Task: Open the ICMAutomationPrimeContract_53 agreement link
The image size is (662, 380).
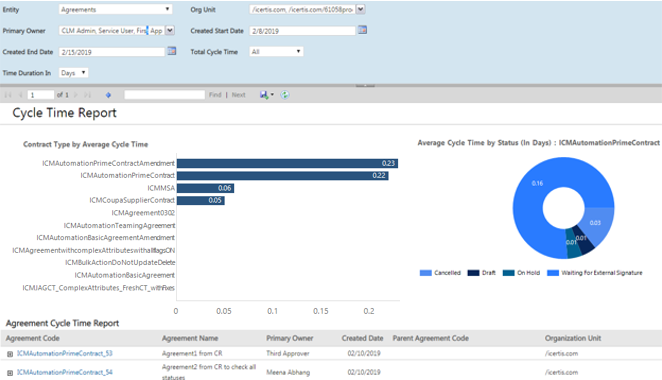Action: (x=65, y=353)
